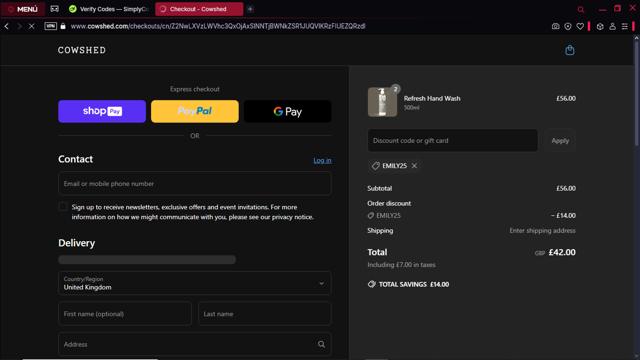Click the COWSHED logo

[x=82, y=50]
